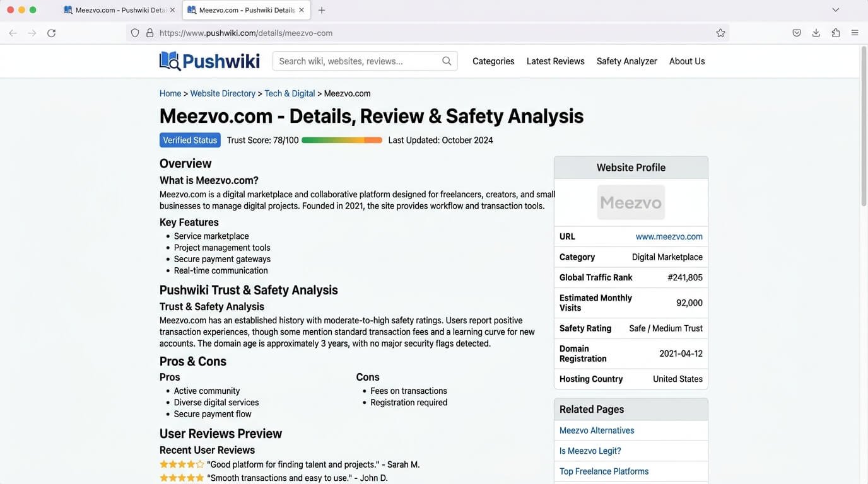868x484 pixels.
Task: Click the Website Profile panel header
Action: [x=631, y=168]
